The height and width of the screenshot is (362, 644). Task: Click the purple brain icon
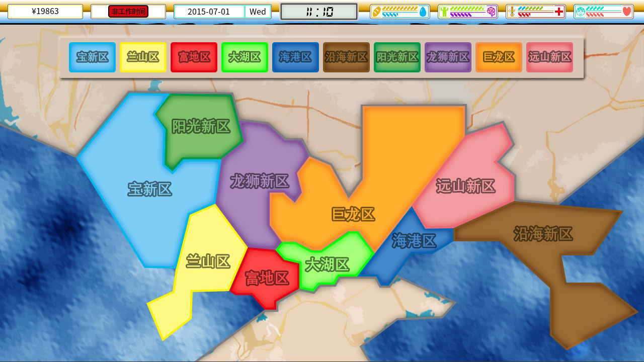(491, 12)
